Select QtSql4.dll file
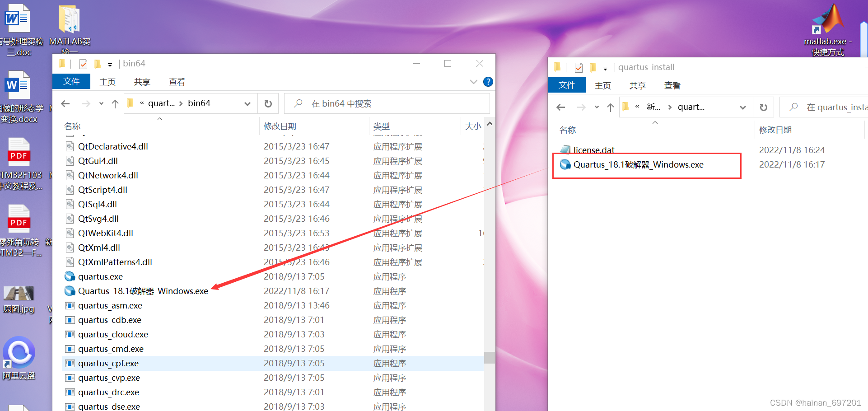The height and width of the screenshot is (411, 868). [98, 204]
